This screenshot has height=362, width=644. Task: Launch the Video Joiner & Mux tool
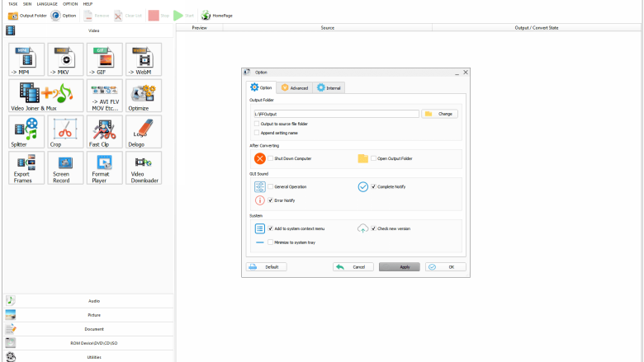point(46,96)
